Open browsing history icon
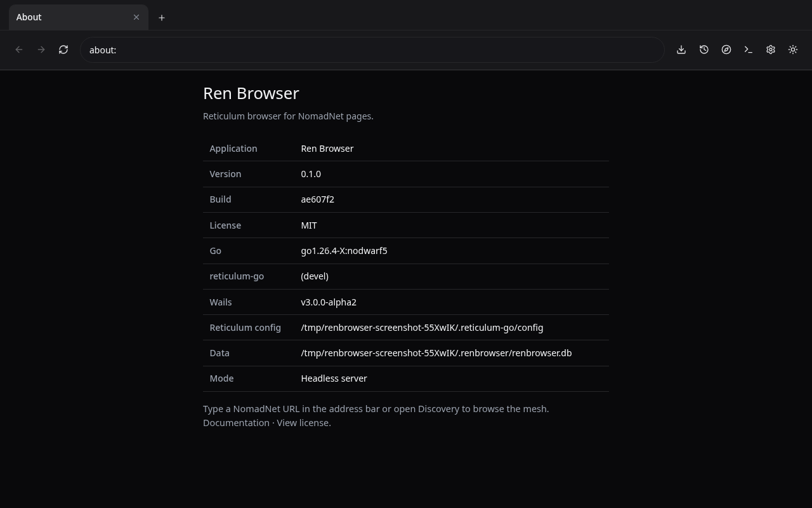The width and height of the screenshot is (812, 508). (x=704, y=50)
